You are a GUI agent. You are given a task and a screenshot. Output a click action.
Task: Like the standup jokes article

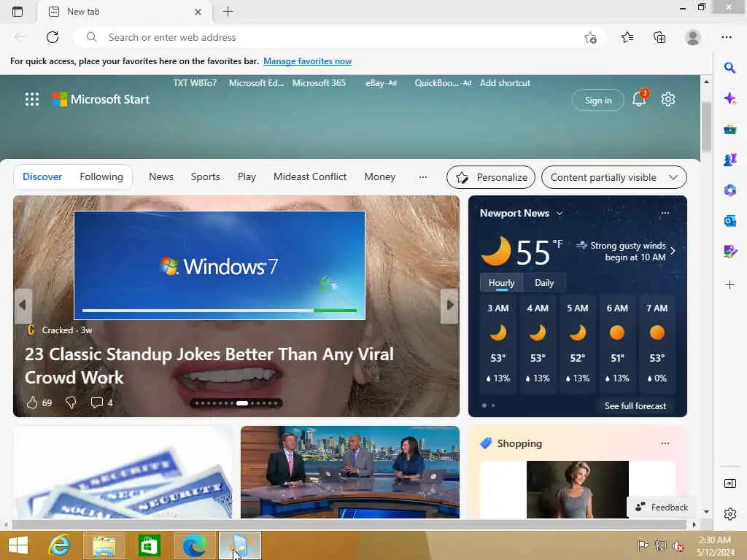point(32,402)
